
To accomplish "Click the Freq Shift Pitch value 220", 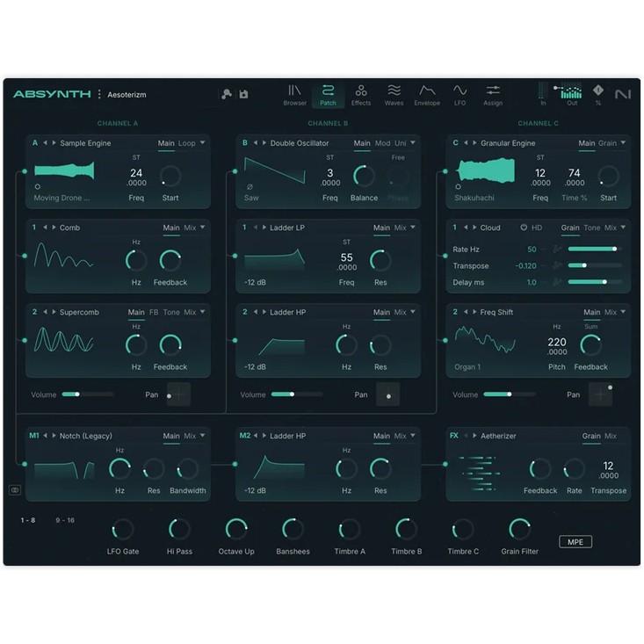I will [x=557, y=346].
